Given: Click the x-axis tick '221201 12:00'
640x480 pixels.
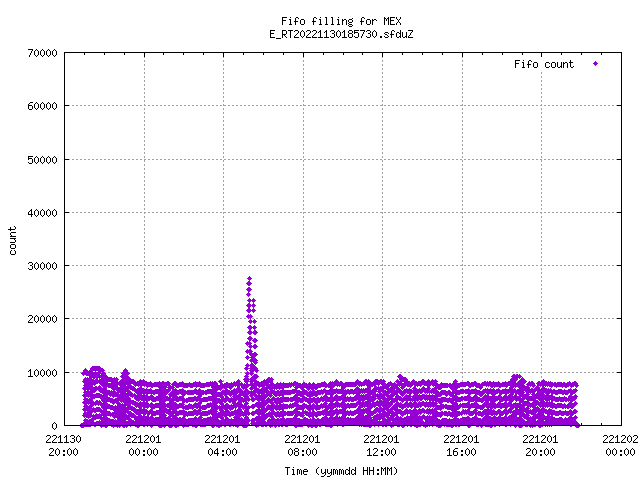Looking at the screenshot, I should pos(382,446).
